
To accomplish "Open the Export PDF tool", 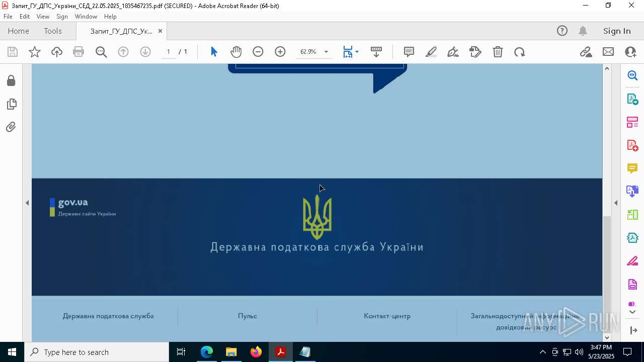I will [x=632, y=99].
